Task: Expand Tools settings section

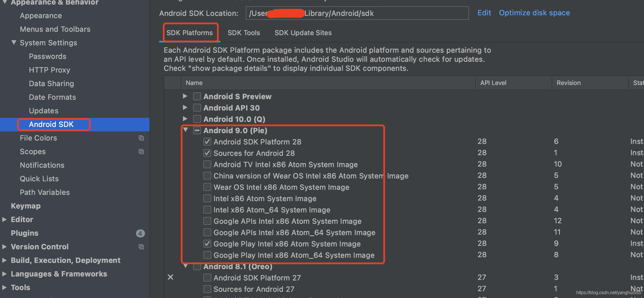Action: (x=4, y=288)
